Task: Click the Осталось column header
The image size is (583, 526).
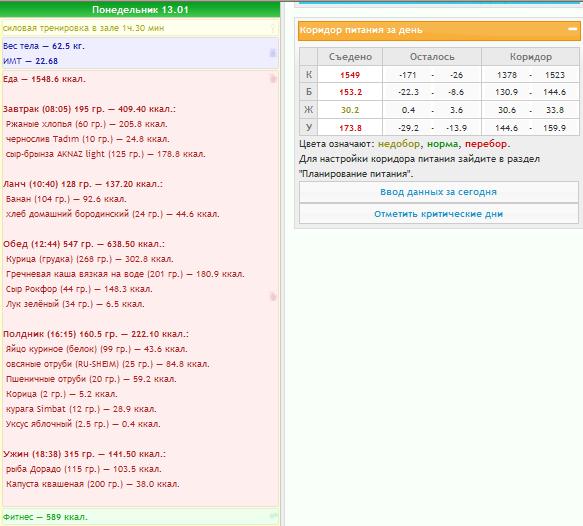Action: (432, 57)
